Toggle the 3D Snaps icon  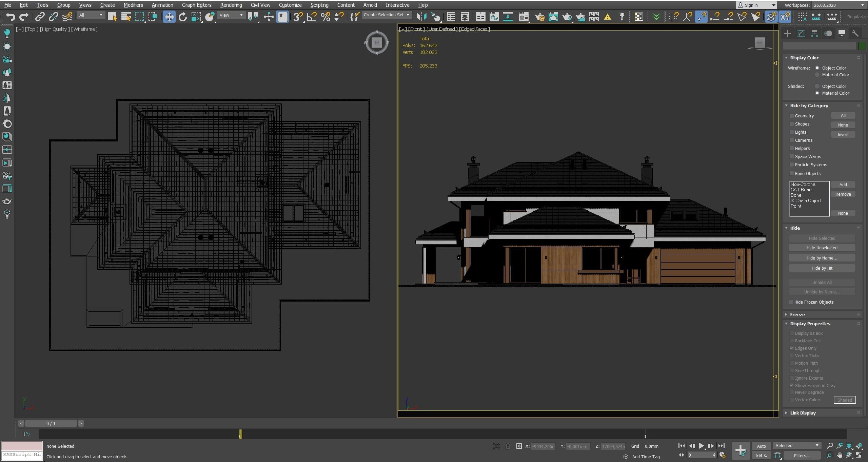298,17
